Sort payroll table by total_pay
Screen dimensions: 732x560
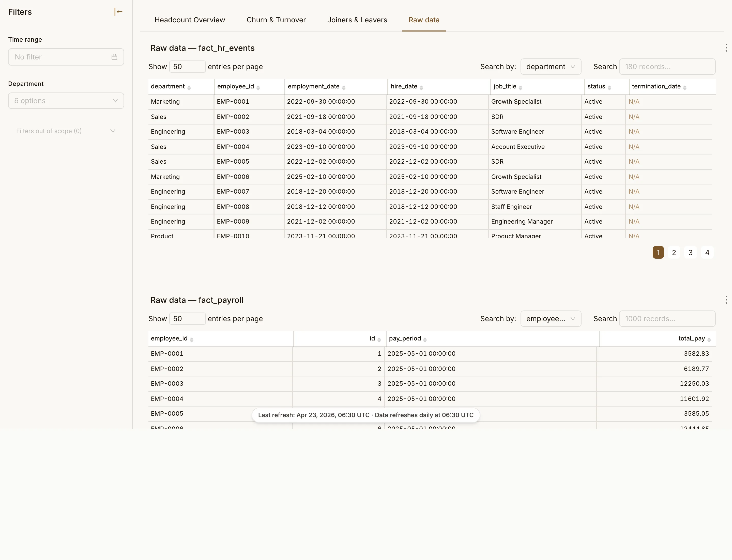[709, 339]
